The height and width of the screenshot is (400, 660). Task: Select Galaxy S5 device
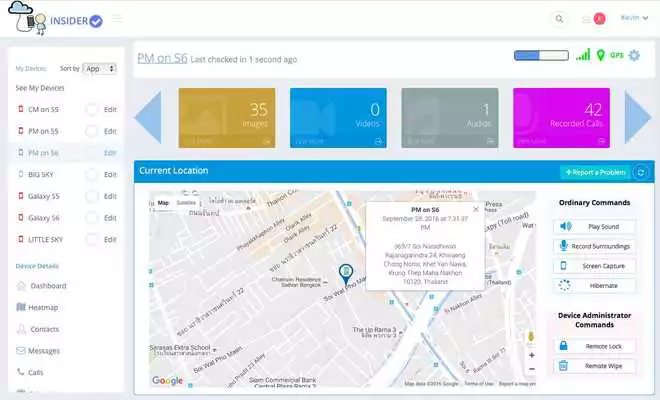click(44, 196)
